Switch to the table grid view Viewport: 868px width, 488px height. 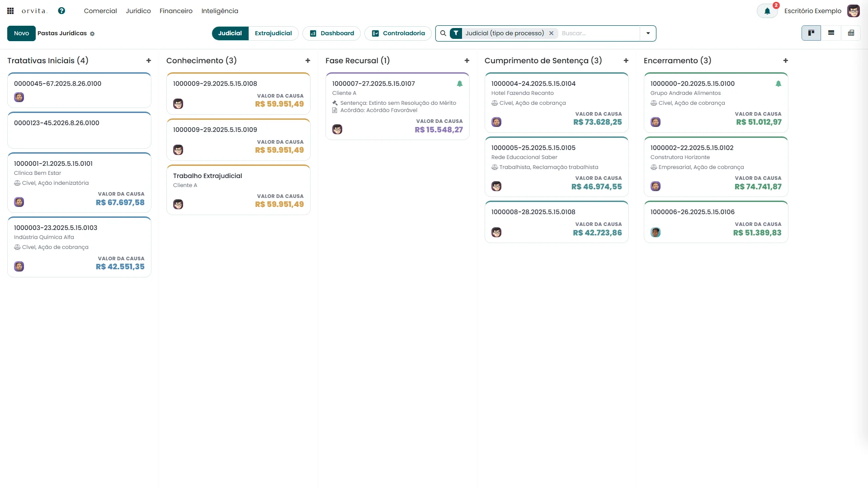851,33
